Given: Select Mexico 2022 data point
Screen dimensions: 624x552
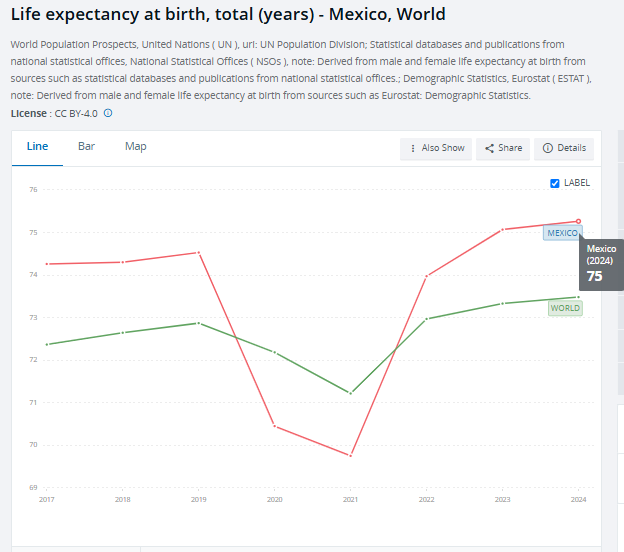Looking at the screenshot, I should [x=427, y=276].
